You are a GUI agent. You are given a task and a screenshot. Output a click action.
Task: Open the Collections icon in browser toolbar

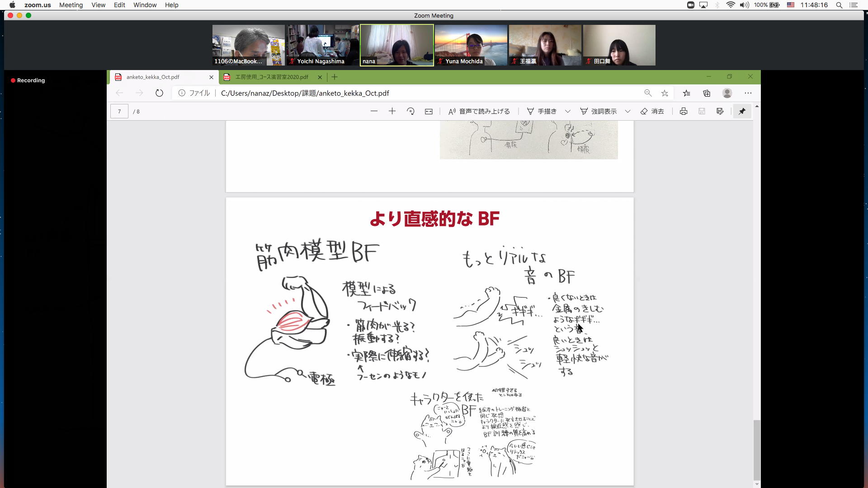pyautogui.click(x=707, y=93)
